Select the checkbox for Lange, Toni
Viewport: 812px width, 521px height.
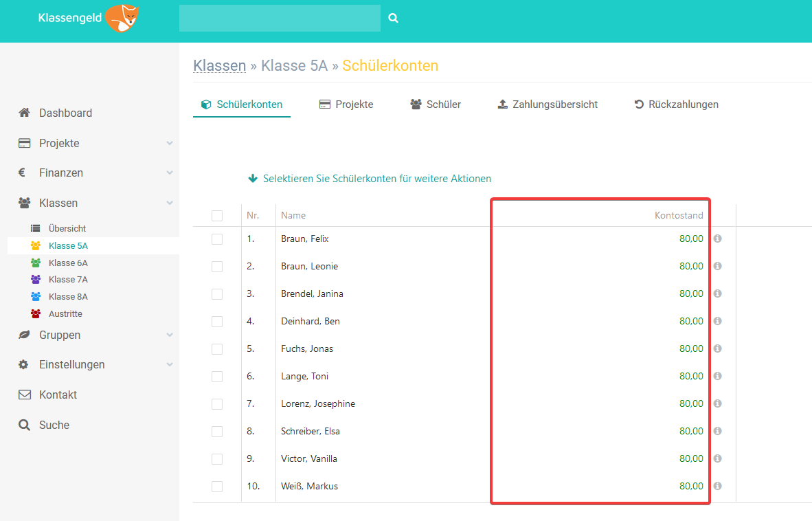217,377
